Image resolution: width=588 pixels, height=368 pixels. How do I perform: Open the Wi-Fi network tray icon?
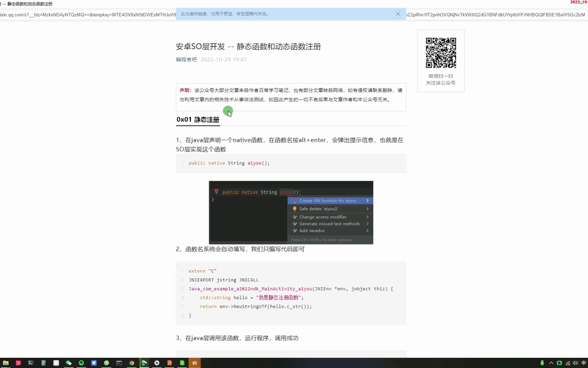(x=568, y=363)
